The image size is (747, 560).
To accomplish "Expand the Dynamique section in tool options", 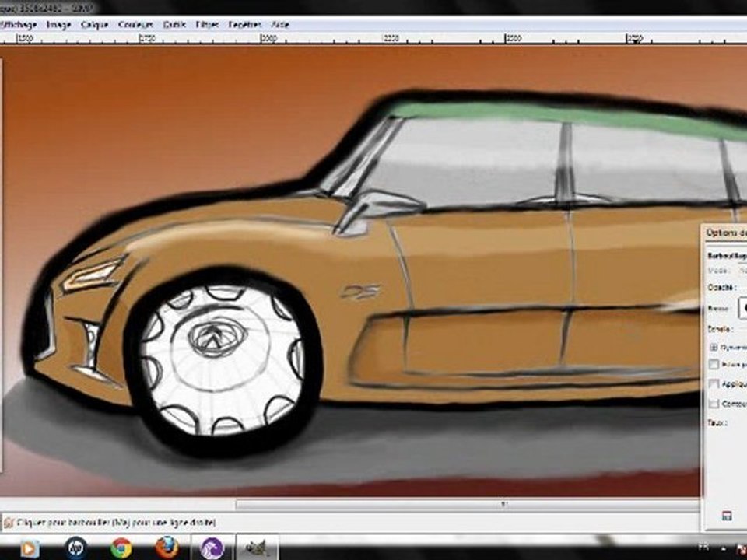I will (x=714, y=347).
